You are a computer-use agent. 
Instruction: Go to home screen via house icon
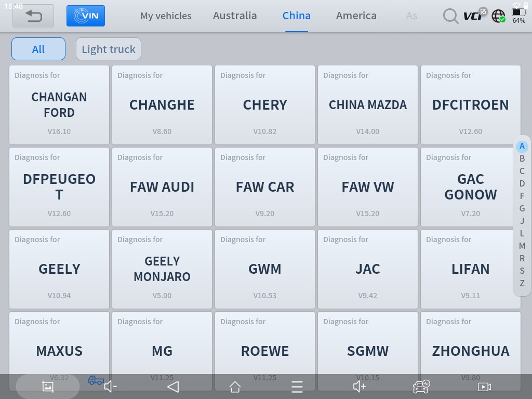click(235, 387)
